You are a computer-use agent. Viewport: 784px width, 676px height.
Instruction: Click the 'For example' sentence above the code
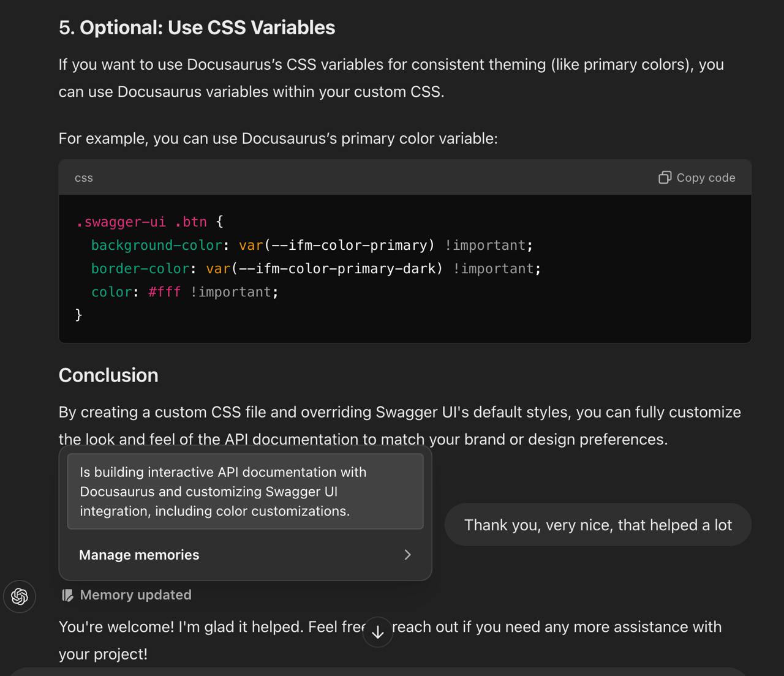[277, 138]
